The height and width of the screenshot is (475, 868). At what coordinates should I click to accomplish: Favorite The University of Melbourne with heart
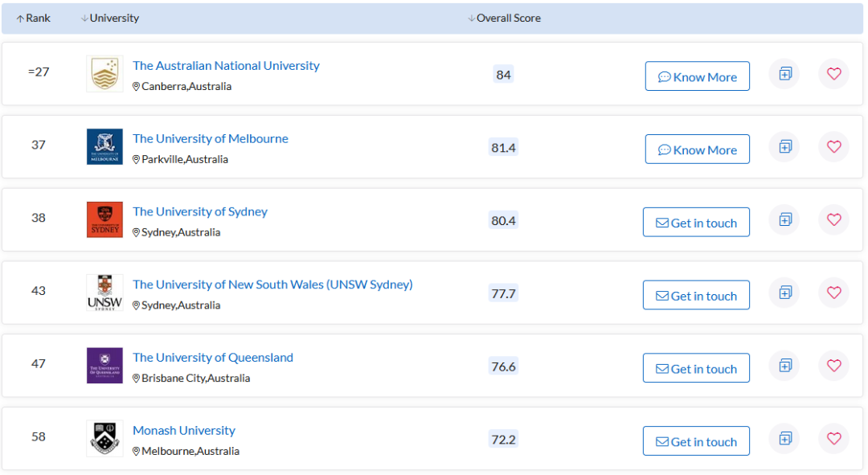(833, 147)
